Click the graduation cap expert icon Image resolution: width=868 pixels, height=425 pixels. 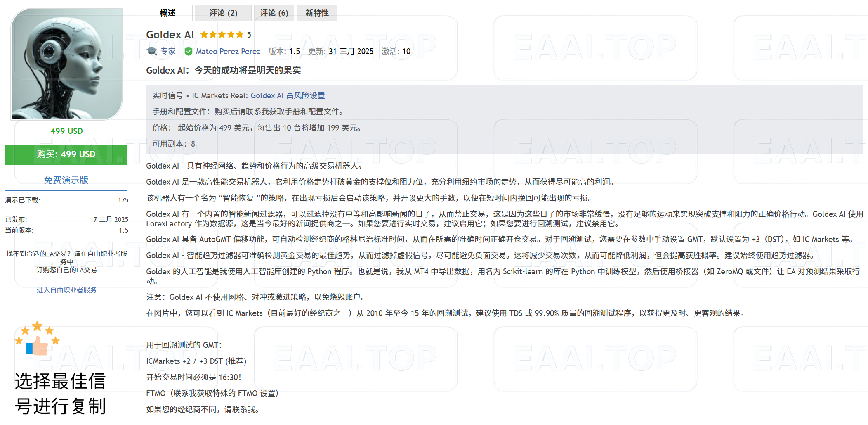pos(151,51)
